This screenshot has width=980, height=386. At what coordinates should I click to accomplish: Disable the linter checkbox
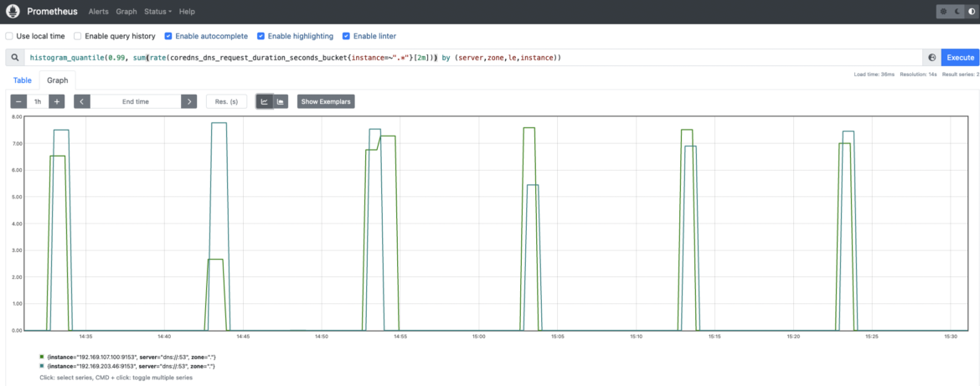click(346, 36)
